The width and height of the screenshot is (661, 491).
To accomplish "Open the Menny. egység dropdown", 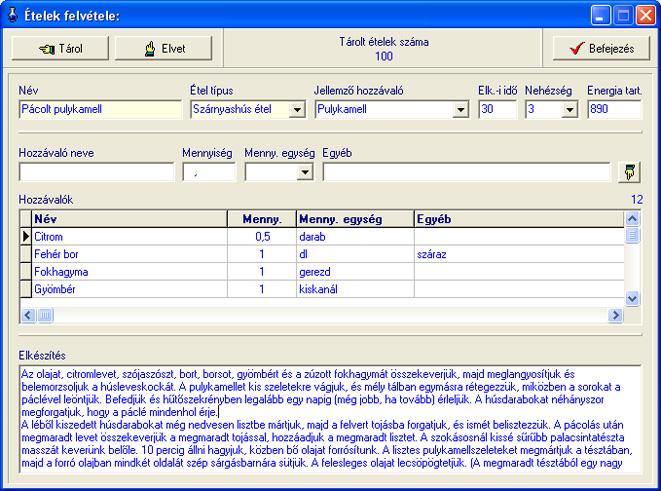I will (305, 172).
